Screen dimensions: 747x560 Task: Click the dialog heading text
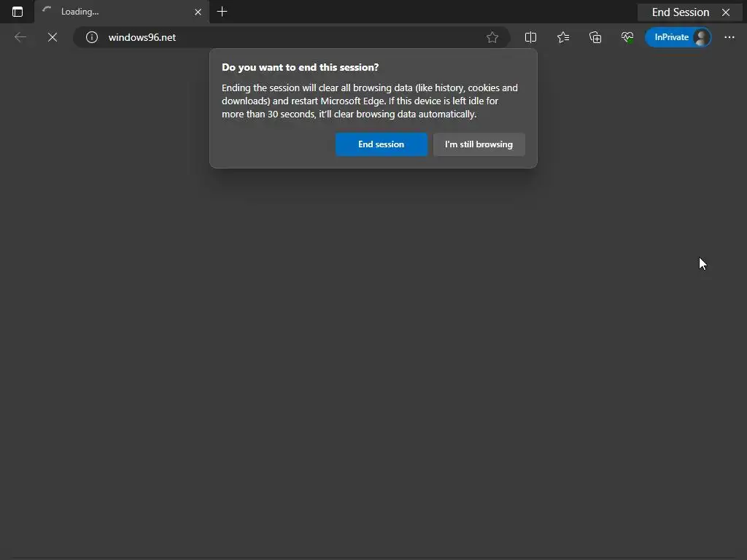pyautogui.click(x=300, y=67)
